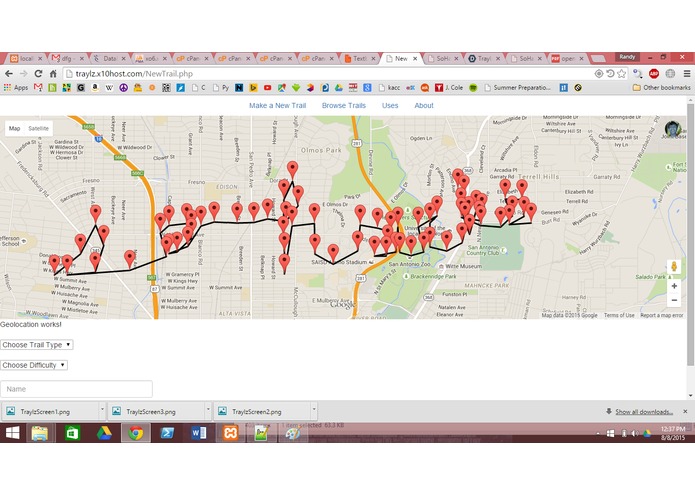Open the purple peace sign bookmark
This screenshot has width=695, height=494.
pyautogui.click(x=124, y=88)
